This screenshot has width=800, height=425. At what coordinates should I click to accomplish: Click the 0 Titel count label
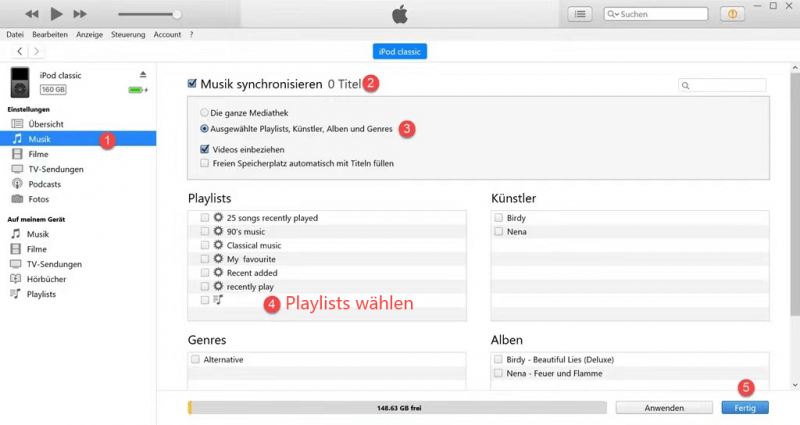[x=344, y=84]
